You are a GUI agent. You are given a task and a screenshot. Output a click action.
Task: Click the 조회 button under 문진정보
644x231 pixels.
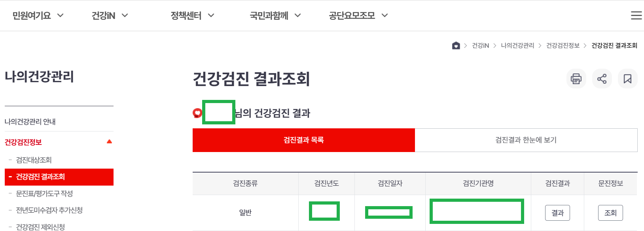point(610,212)
